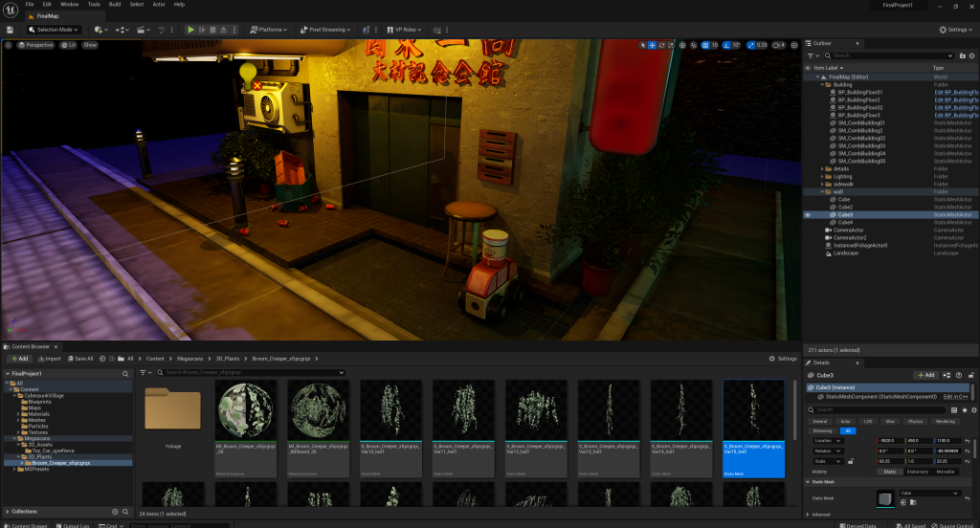The width and height of the screenshot is (980, 528).
Task: Activate the Rotate gizmo tool
Action: 661,45
